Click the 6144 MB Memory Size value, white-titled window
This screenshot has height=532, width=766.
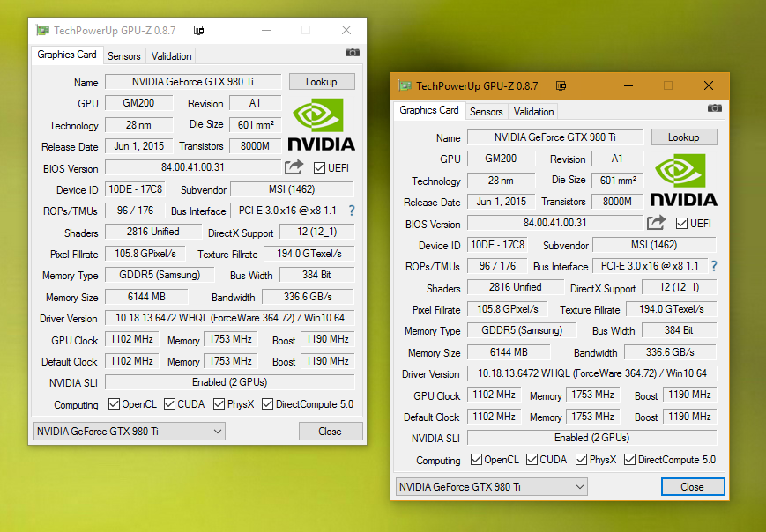(x=146, y=297)
